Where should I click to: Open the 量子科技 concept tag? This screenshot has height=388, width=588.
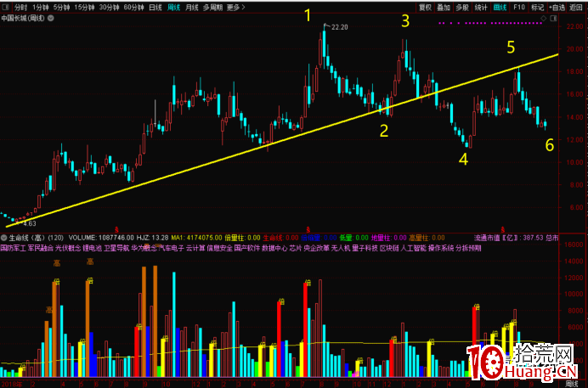click(365, 248)
